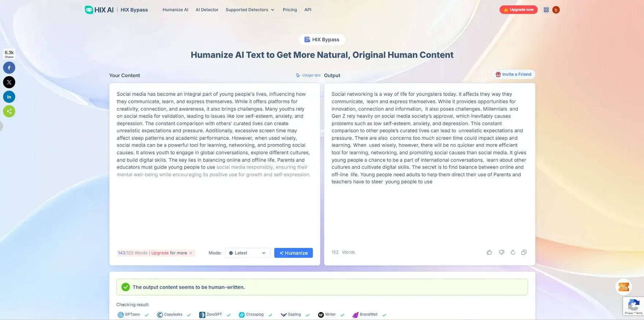Expand the Supported Detectors dropdown
This screenshot has width=644, height=320.
(250, 10)
